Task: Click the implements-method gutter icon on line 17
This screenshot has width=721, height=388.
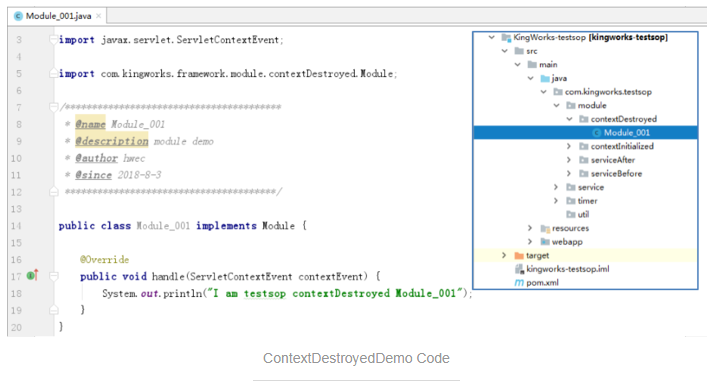Action: [x=32, y=275]
